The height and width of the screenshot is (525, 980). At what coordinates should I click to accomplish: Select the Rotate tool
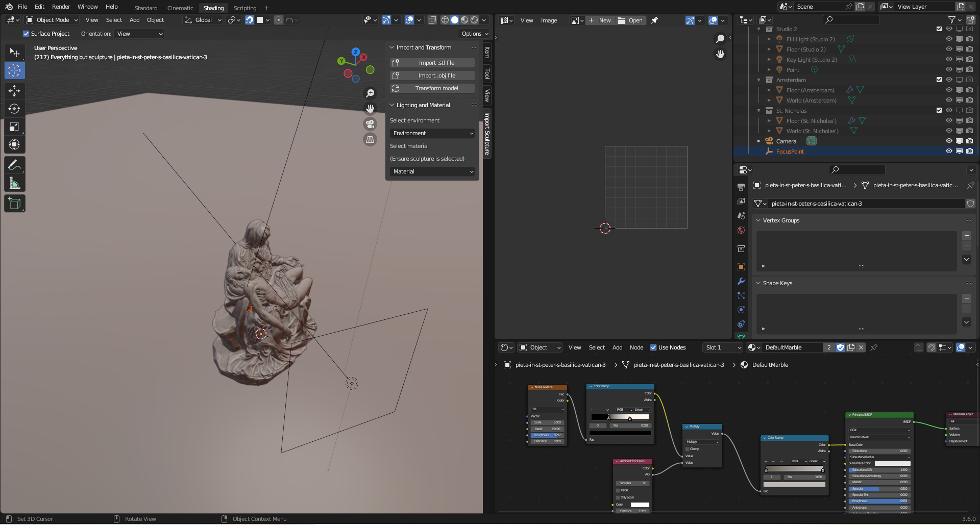(x=14, y=109)
